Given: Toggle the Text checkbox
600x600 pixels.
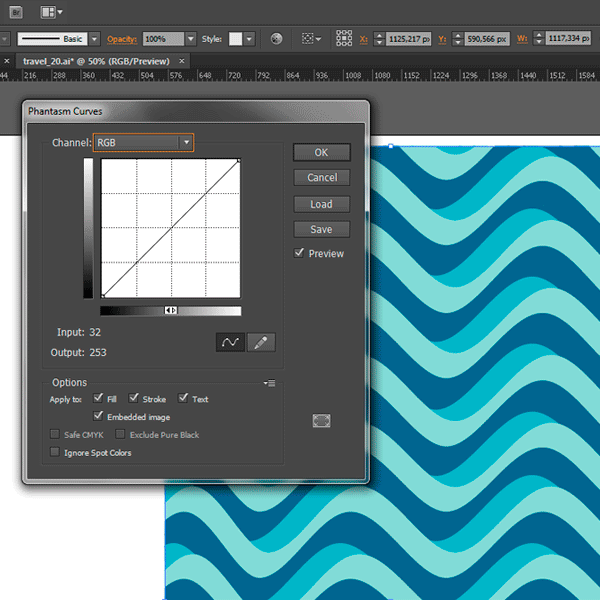Looking at the screenshot, I should point(183,398).
